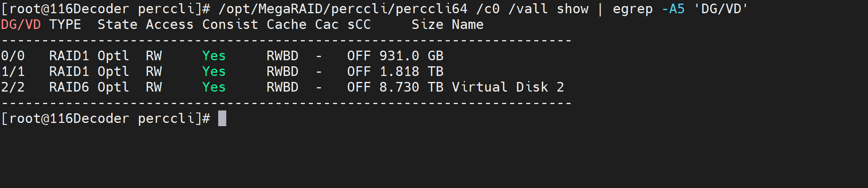
Task: Click the terminal cursor block at the prompt
Action: click(222, 119)
